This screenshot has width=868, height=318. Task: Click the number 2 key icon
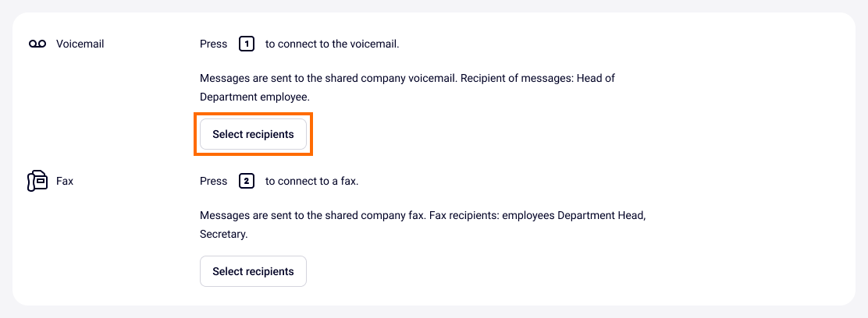pyautogui.click(x=247, y=182)
